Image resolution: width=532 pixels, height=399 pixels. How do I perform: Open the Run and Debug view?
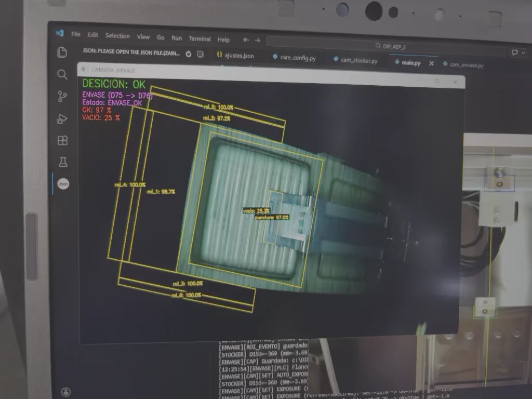62,119
